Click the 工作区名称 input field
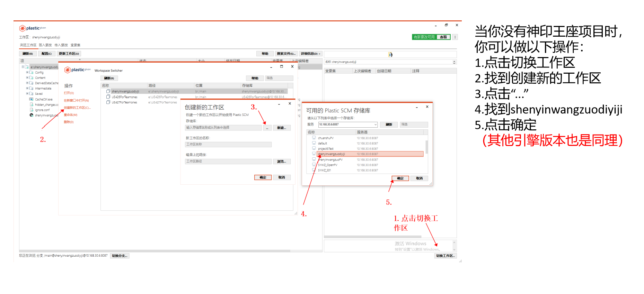 coord(228,145)
